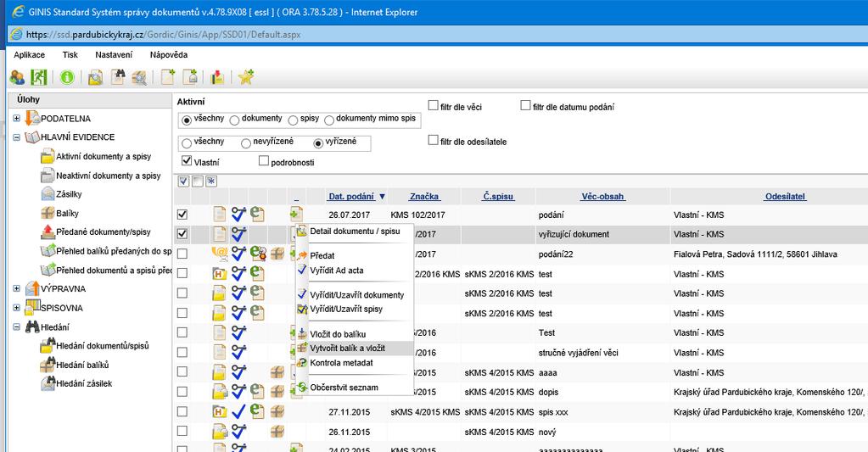This screenshot has width=868, height=452.
Task: Click the deselect-all empty box icon above the list
Action: (x=198, y=181)
